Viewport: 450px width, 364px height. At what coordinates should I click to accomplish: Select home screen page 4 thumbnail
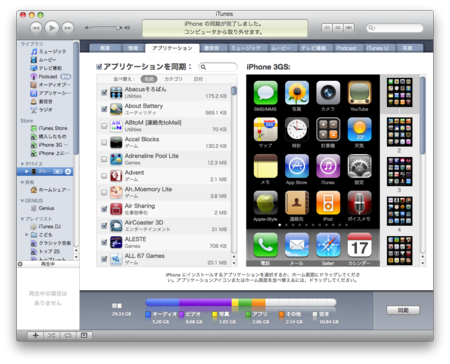(399, 211)
